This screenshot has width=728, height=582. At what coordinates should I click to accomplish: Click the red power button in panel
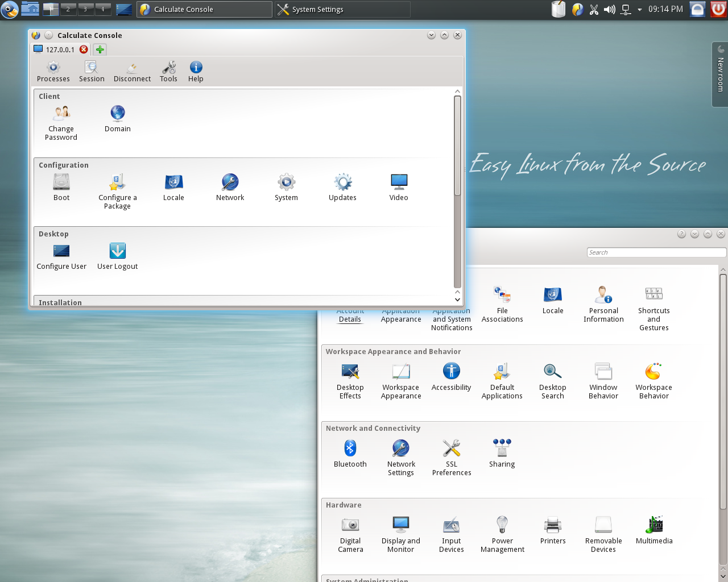[718, 9]
